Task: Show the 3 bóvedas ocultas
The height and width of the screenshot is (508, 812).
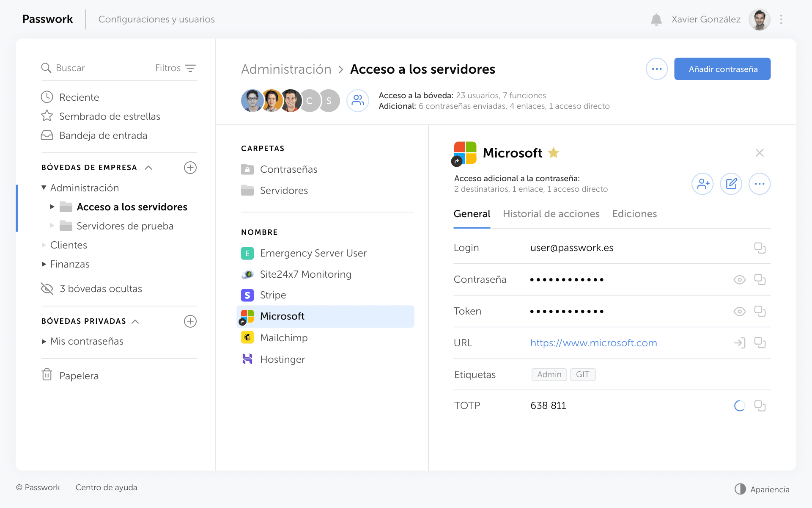Action: (x=91, y=288)
